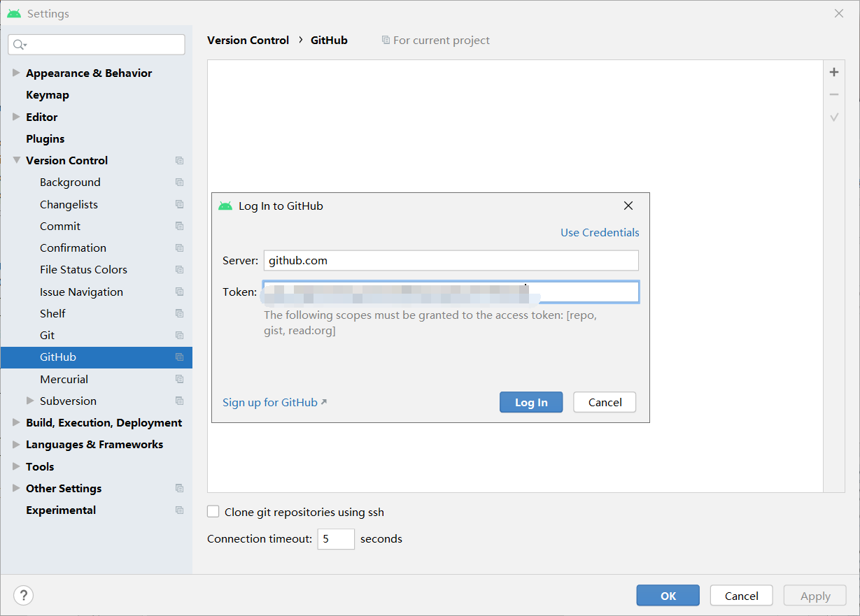Open the 'Use Credentials' link
This screenshot has width=860, height=616.
pyautogui.click(x=600, y=232)
